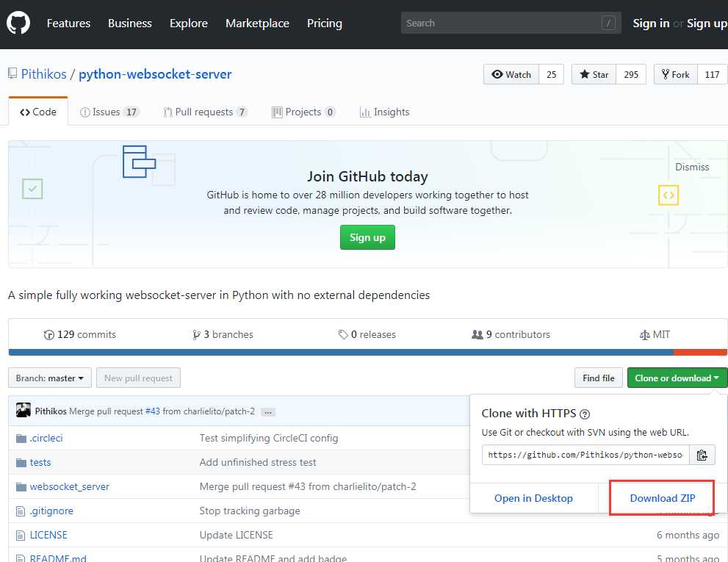
Task: Click the watchers count 25
Action: point(552,74)
